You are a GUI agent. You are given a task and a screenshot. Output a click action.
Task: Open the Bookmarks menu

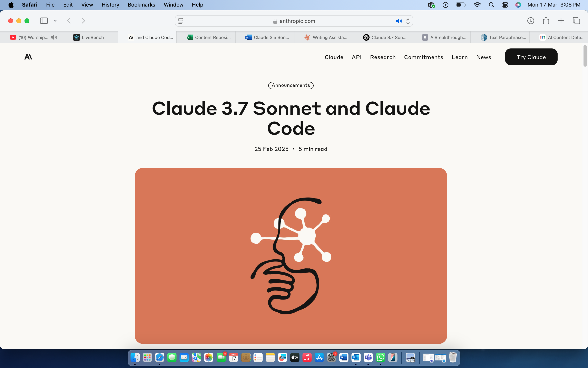tap(141, 5)
